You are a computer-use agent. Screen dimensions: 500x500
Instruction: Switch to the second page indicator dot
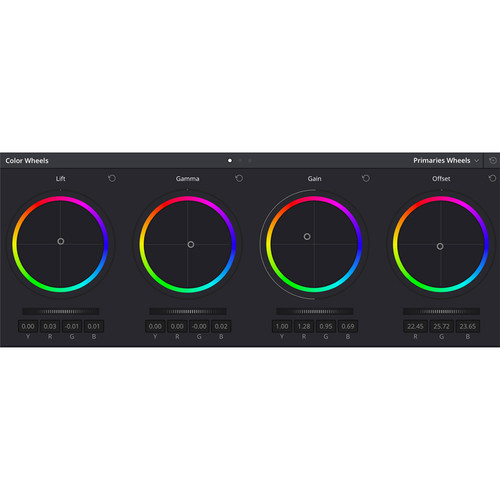pyautogui.click(x=240, y=161)
